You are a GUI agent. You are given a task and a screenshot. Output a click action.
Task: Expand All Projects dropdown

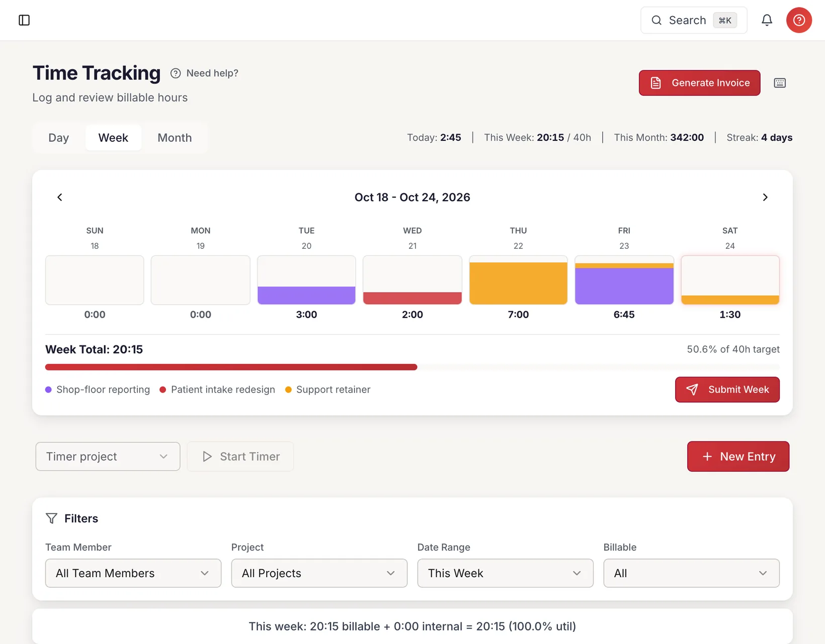coord(319,573)
